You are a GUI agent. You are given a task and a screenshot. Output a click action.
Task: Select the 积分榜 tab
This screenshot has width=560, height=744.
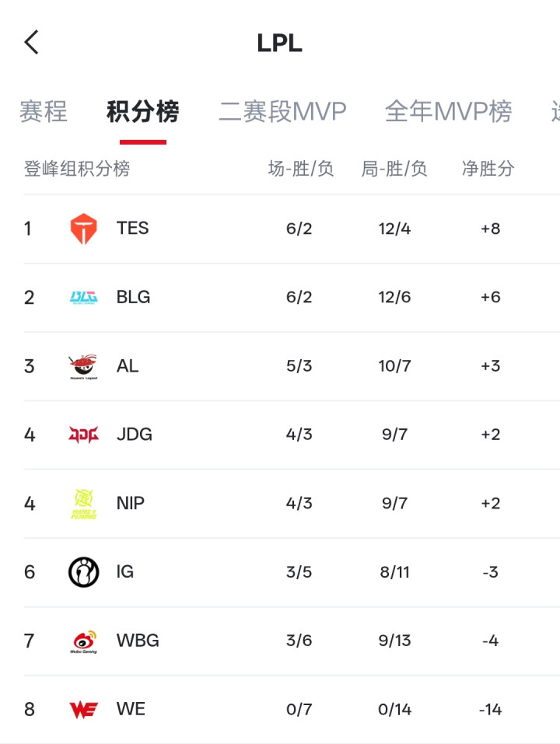pos(143,112)
